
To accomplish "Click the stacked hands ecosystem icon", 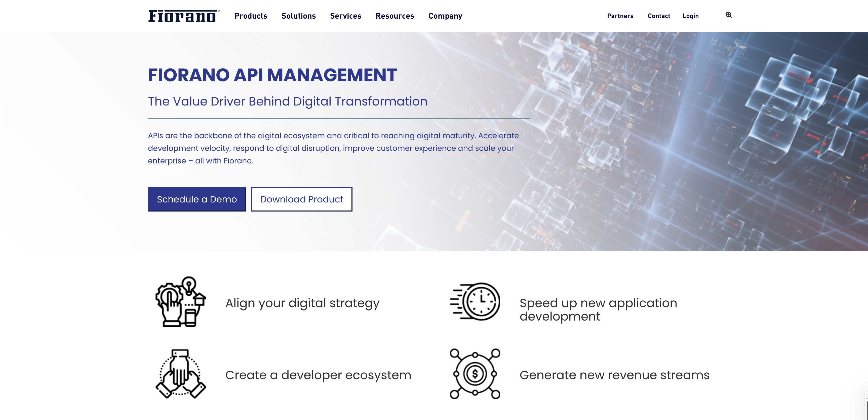I will (180, 374).
